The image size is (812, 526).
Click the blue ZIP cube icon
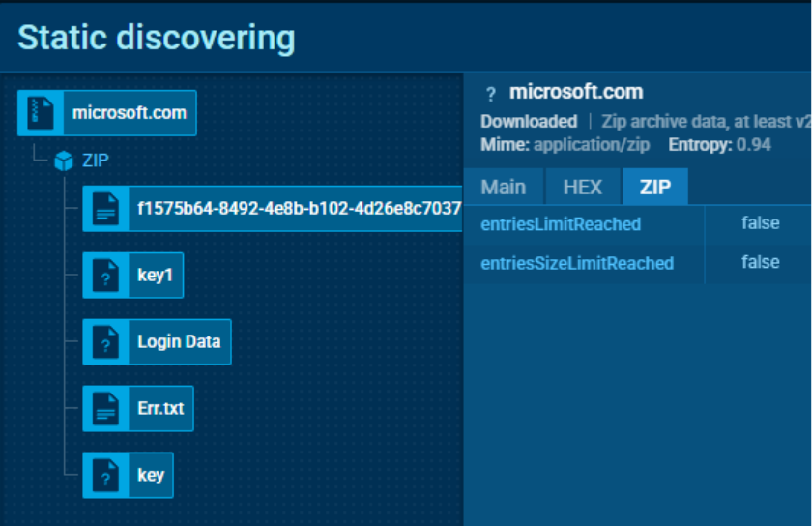tap(64, 161)
